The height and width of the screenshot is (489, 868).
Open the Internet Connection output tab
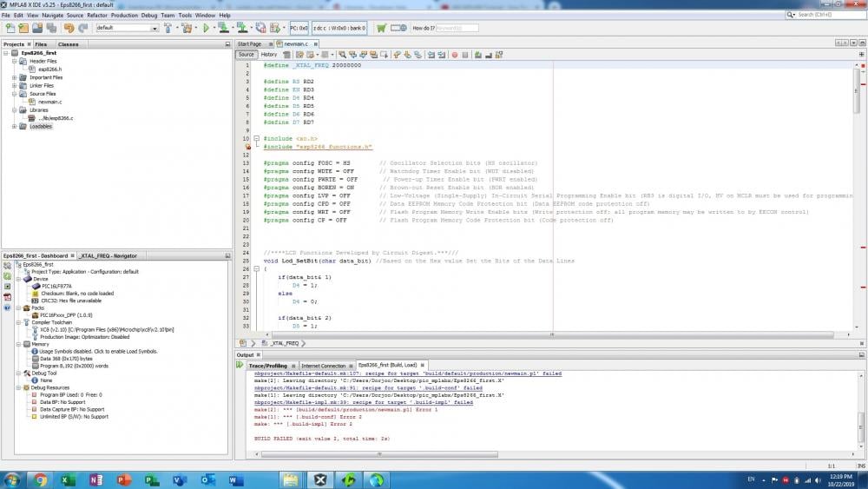(x=323, y=366)
